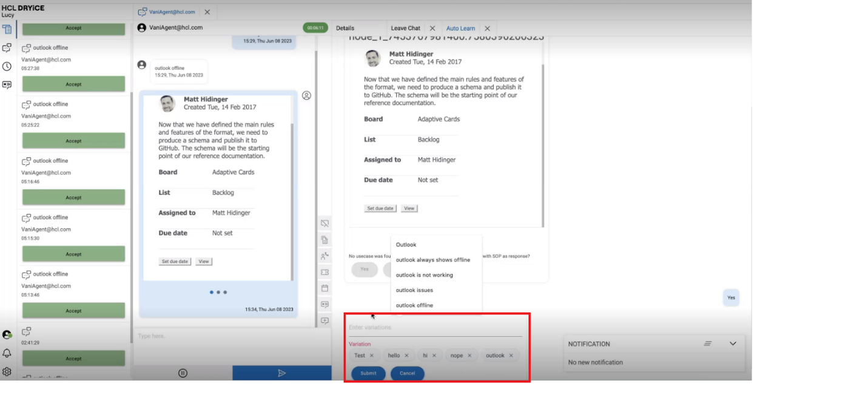Image resolution: width=868 pixels, height=412 pixels.
Task: Click the user profile icon beside the card
Action: coord(306,95)
